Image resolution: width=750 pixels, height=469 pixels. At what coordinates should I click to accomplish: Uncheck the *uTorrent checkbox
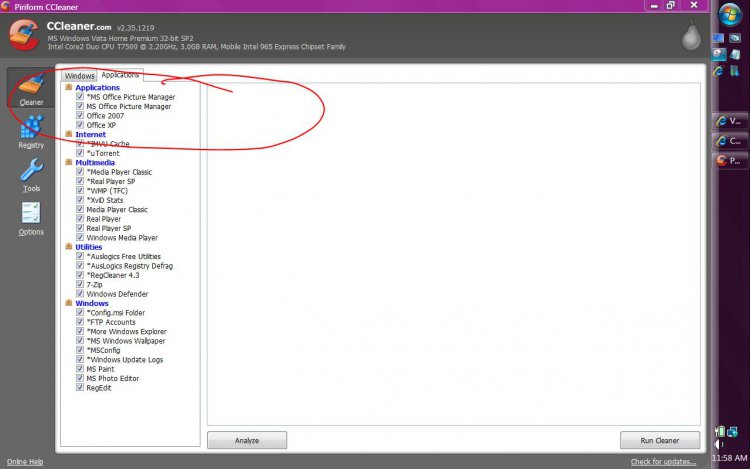[80, 153]
